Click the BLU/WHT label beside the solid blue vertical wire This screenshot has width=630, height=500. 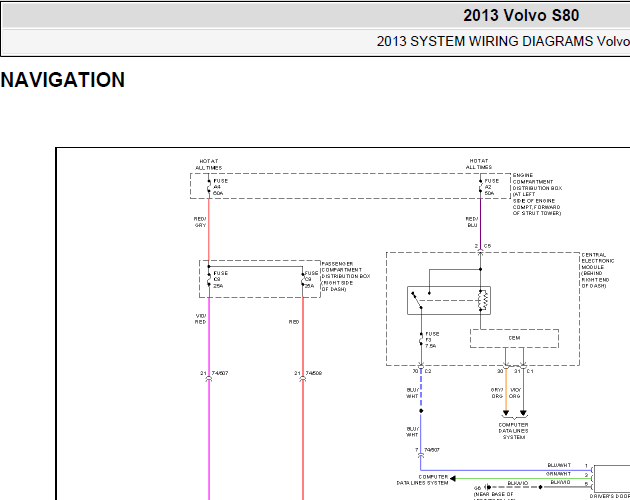point(412,432)
